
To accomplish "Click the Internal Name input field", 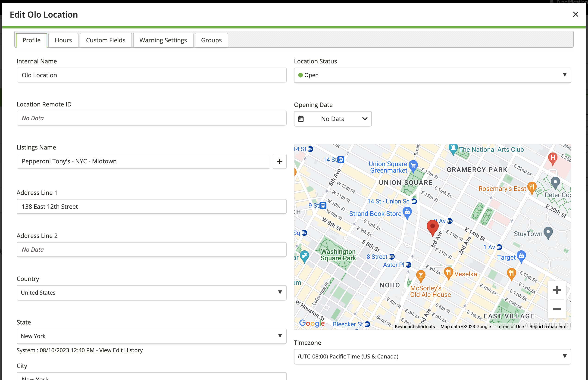I will pyautogui.click(x=151, y=75).
